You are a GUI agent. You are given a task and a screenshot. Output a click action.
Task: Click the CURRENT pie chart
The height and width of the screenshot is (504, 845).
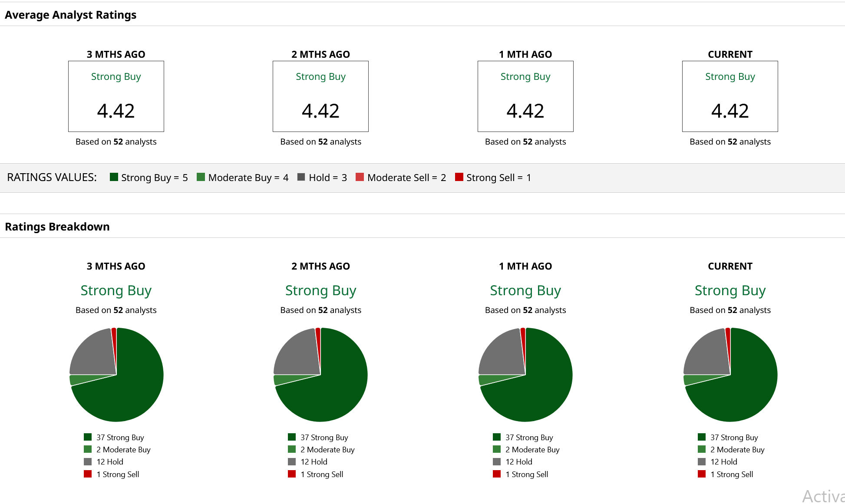click(730, 375)
